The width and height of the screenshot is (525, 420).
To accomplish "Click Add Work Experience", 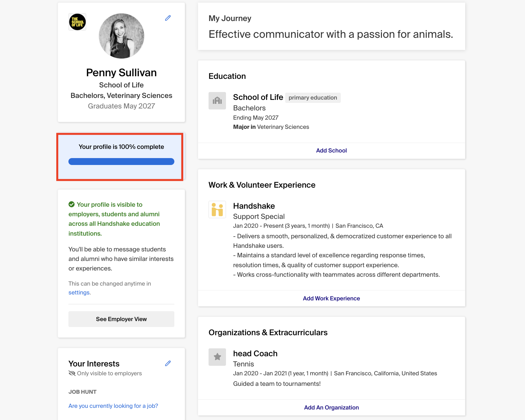I will [331, 298].
